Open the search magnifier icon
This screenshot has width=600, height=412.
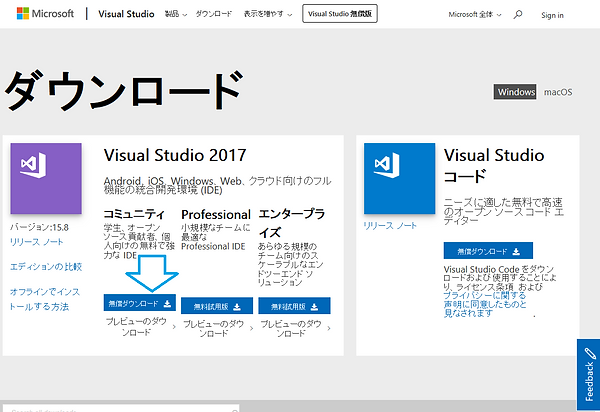point(518,15)
